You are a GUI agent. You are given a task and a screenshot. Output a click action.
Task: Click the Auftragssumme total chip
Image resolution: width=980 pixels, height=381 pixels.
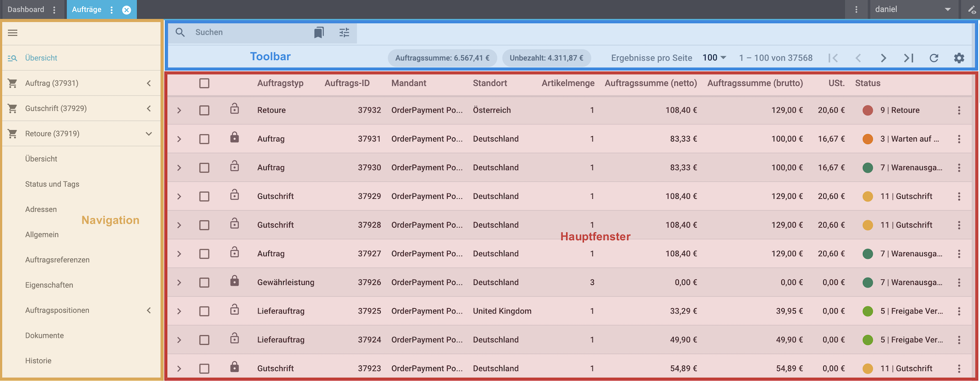click(x=442, y=58)
